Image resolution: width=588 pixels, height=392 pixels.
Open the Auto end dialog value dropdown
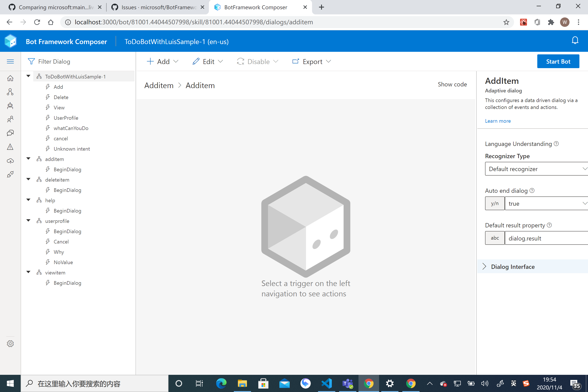pos(546,204)
